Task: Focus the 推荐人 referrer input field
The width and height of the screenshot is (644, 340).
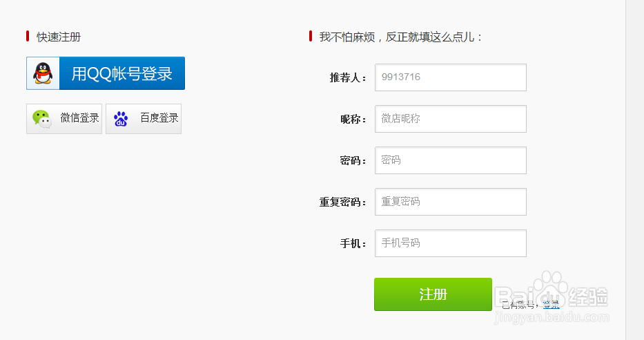Action: [450, 77]
